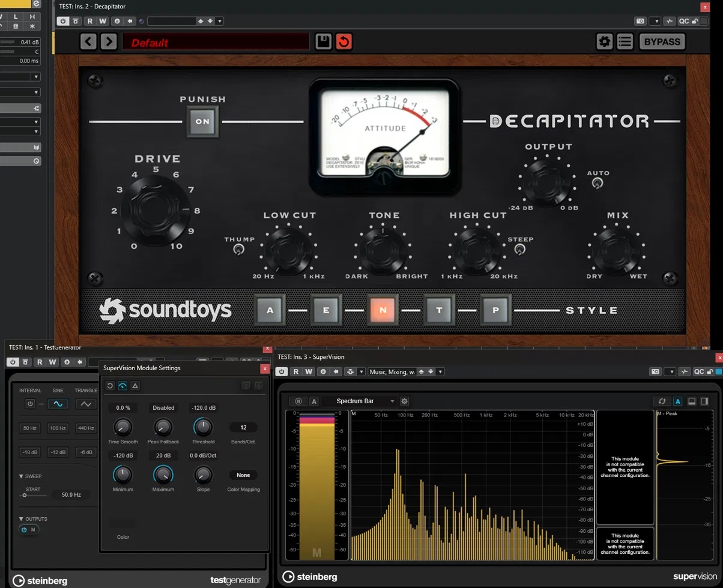Open module settings gear next to Spectrum Bar
723x588 pixels.
404,401
